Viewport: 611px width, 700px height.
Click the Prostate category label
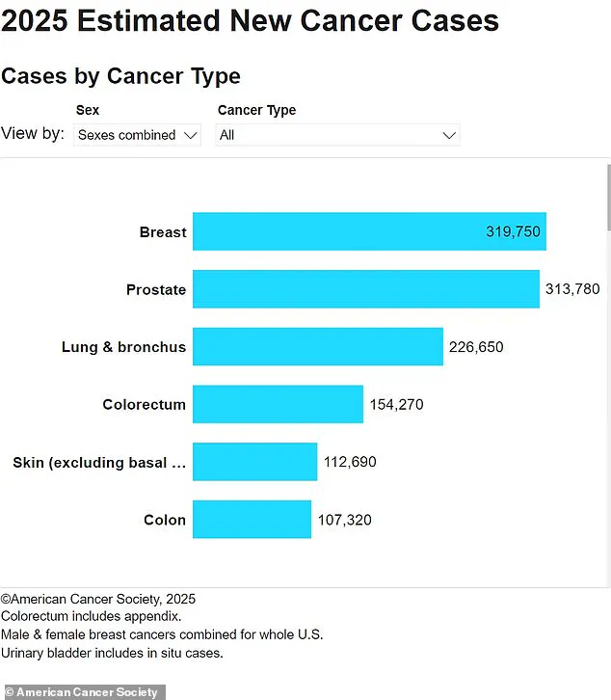click(156, 289)
